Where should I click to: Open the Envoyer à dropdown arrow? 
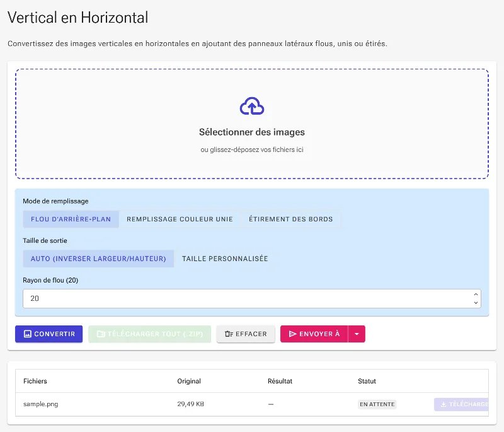coord(357,334)
